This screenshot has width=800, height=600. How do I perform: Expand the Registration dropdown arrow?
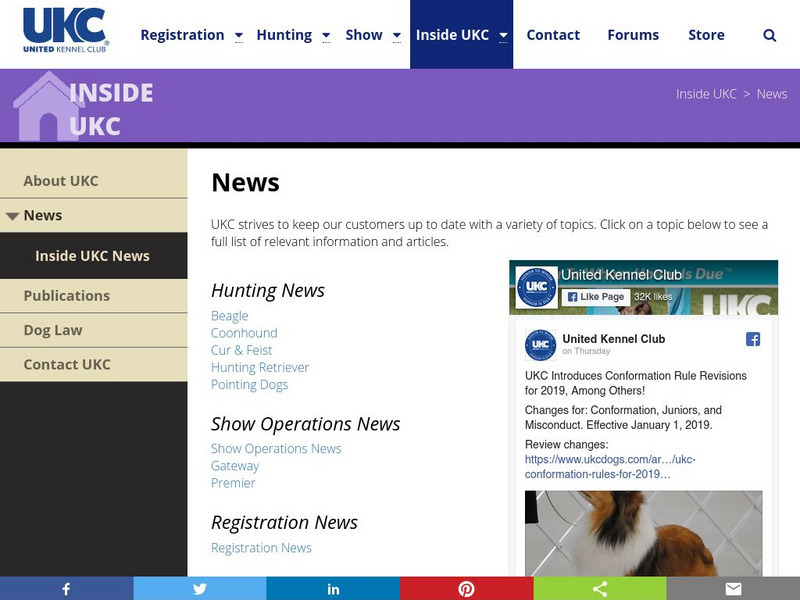239,36
